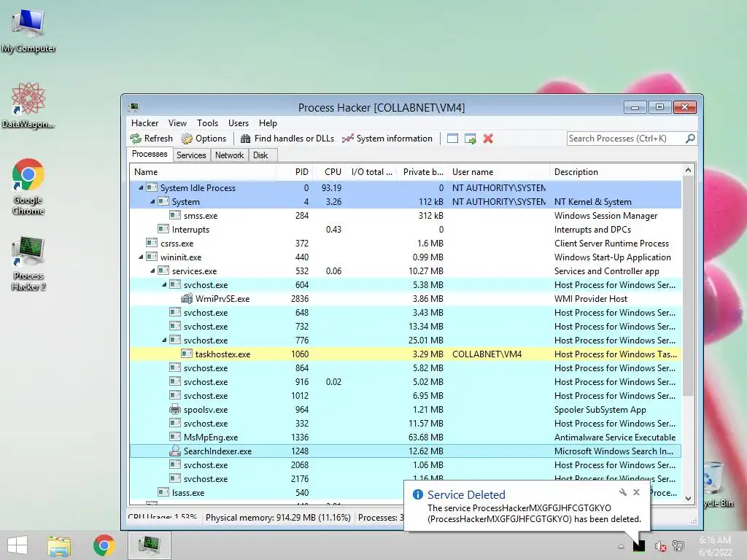The width and height of the screenshot is (747, 560).
Task: Collapse the svchost.exe PID 604 node
Action: (x=164, y=285)
